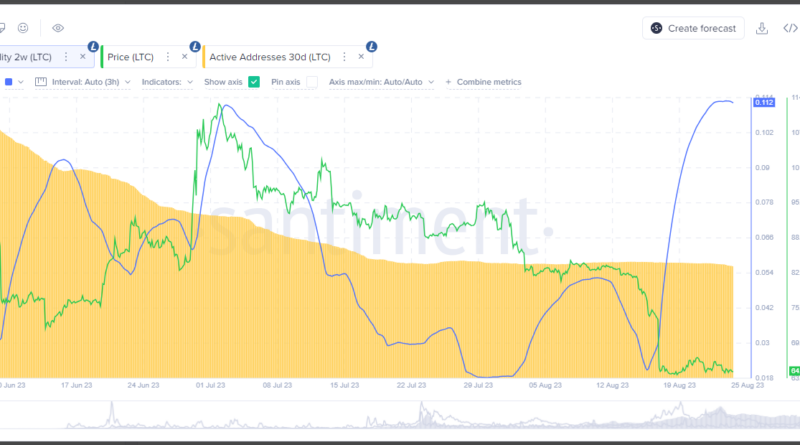The image size is (800, 445).
Task: Uncheck the Show axis checkbox
Action: pos(254,82)
